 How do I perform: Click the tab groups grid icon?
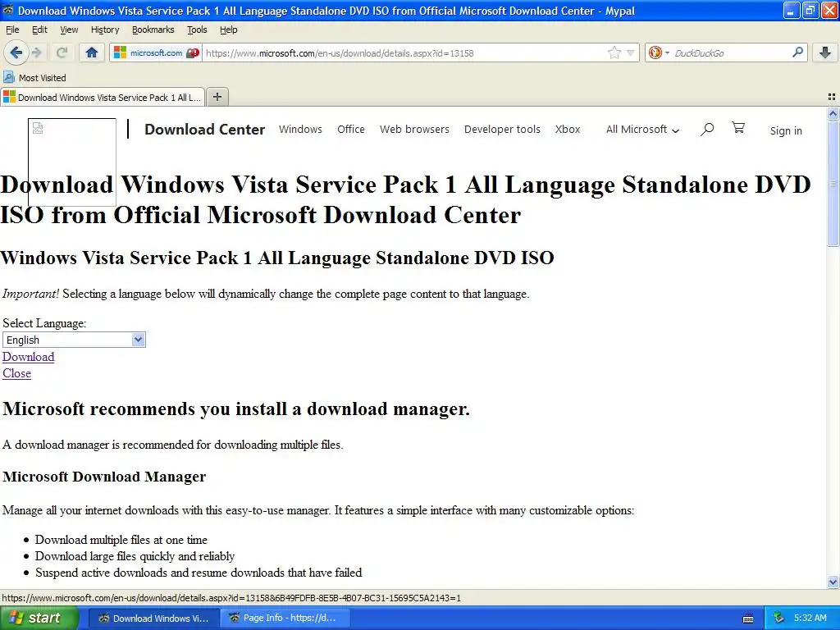tap(832, 97)
